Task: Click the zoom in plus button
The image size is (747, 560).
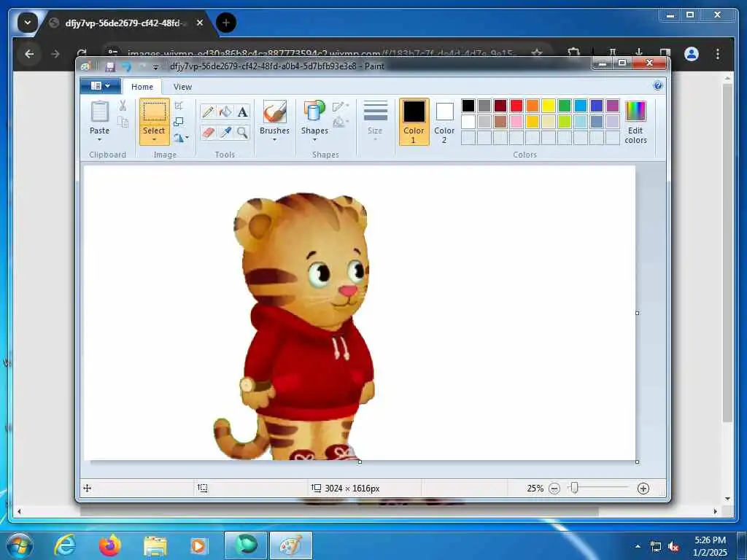Action: (643, 488)
